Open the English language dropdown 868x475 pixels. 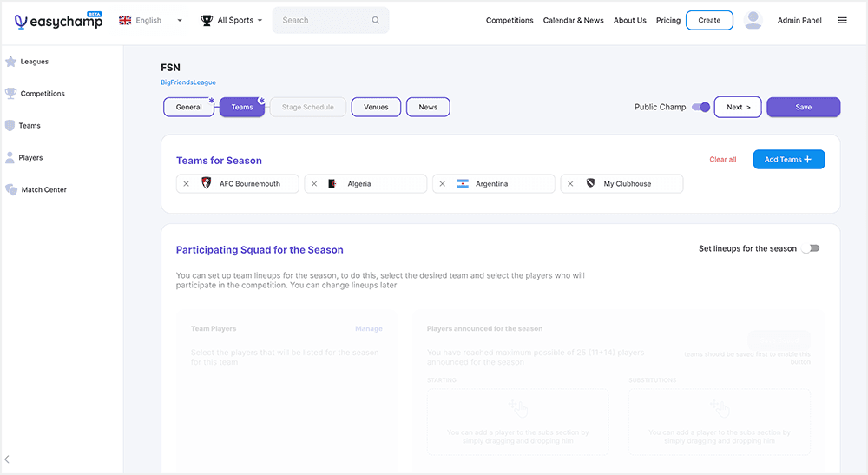pos(150,21)
